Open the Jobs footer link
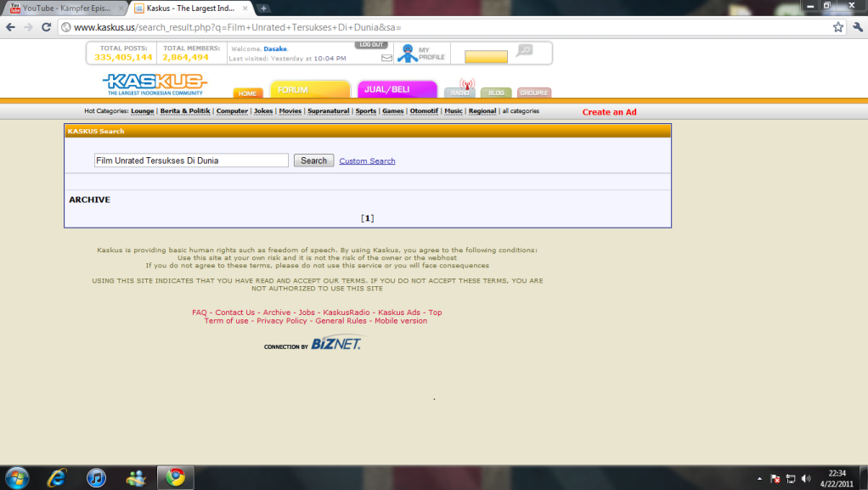The height and width of the screenshot is (490, 868). click(x=307, y=313)
